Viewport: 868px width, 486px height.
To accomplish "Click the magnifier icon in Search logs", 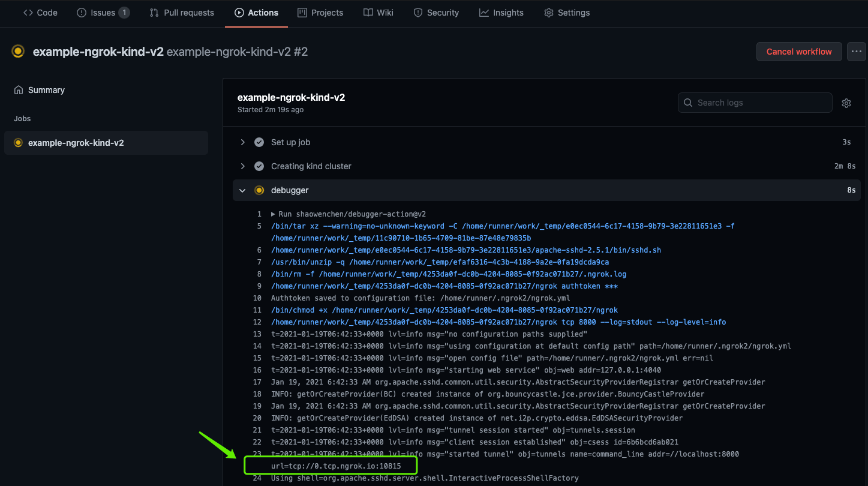I will coord(688,103).
